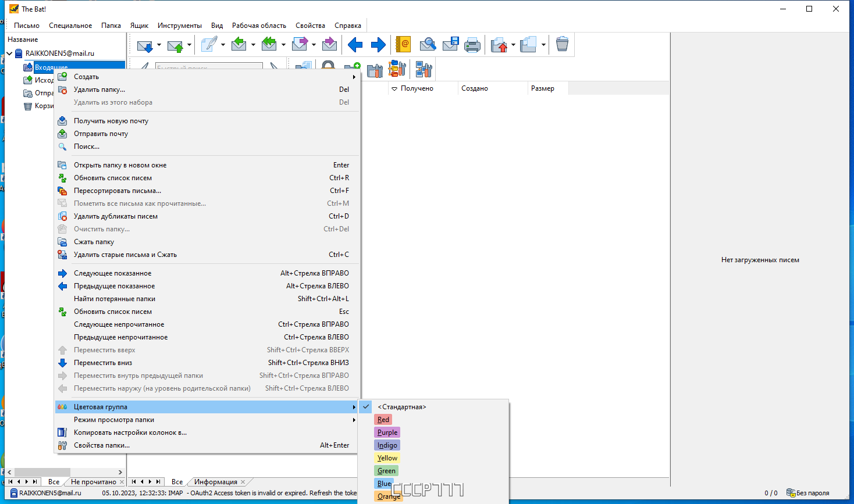Choose Свойства папки... from the context menu
This screenshot has height=504, width=854.
(102, 445)
